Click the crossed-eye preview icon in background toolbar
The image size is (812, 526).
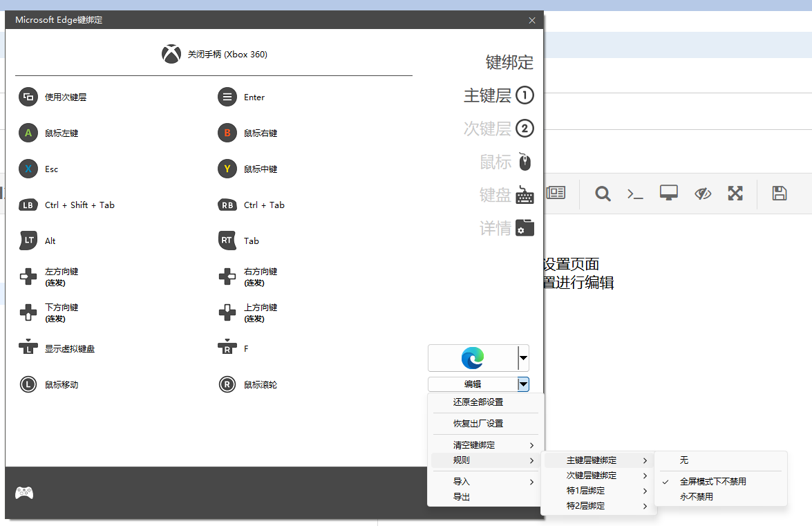(x=703, y=194)
